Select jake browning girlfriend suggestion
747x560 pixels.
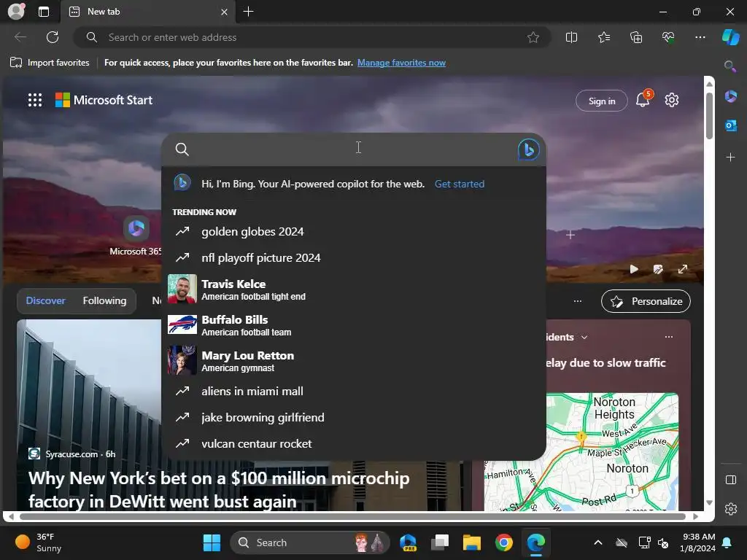[354, 418]
